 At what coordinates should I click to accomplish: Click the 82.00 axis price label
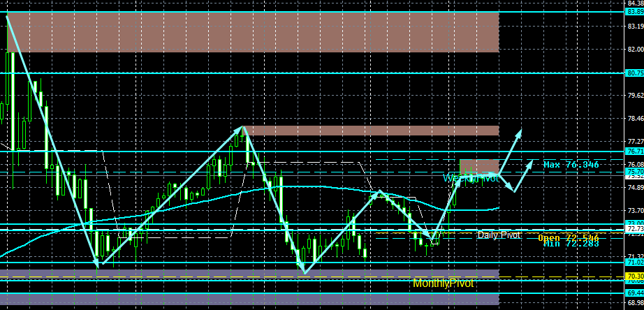635,50
